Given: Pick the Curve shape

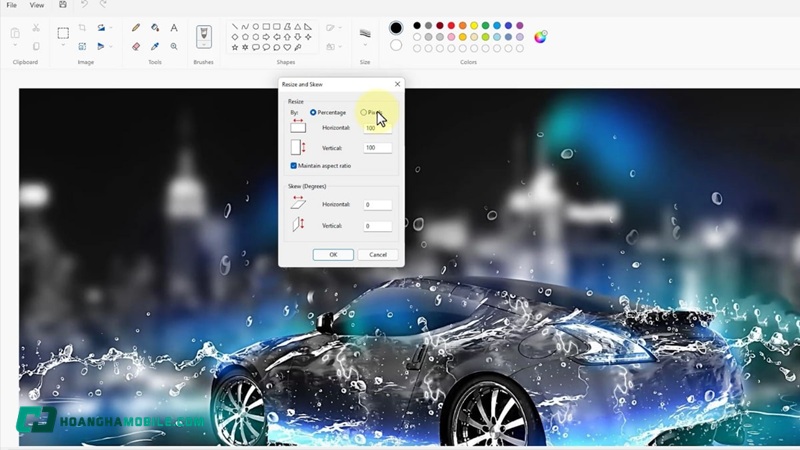Looking at the screenshot, I should 245,27.
